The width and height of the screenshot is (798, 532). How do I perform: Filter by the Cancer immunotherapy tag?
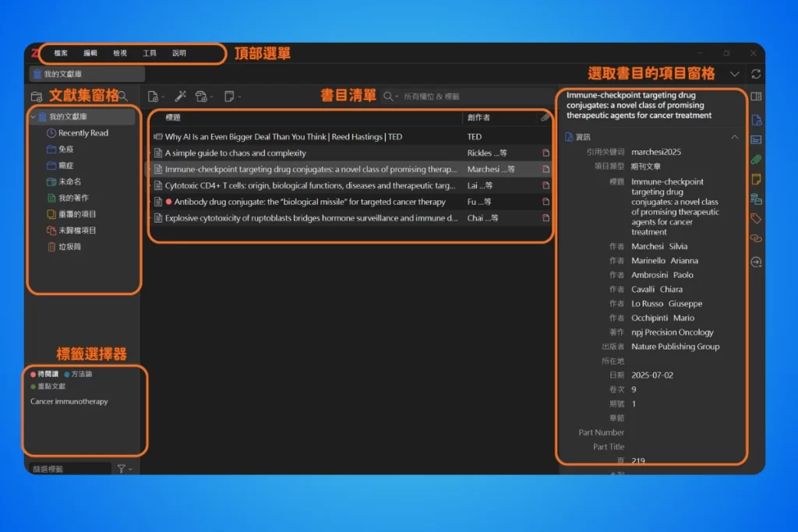click(69, 402)
